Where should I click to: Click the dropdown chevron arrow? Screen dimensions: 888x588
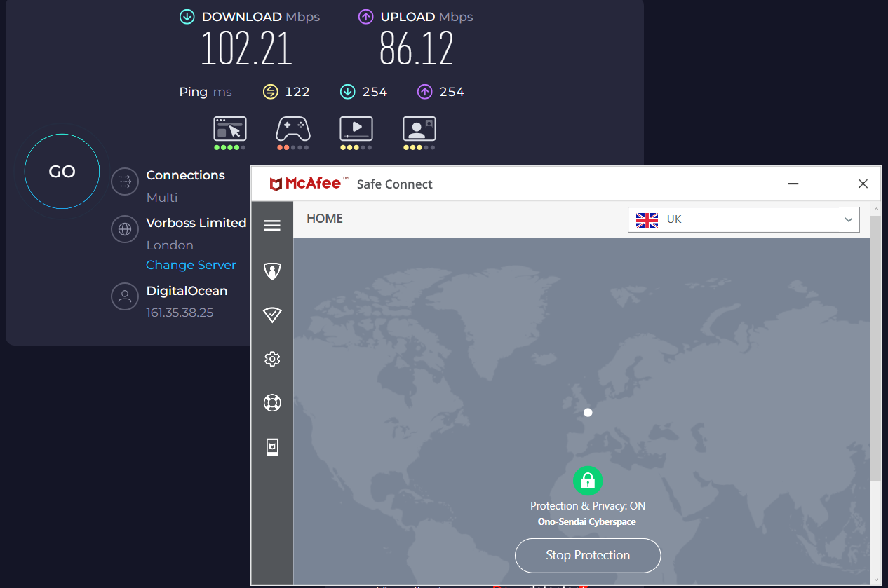847,220
